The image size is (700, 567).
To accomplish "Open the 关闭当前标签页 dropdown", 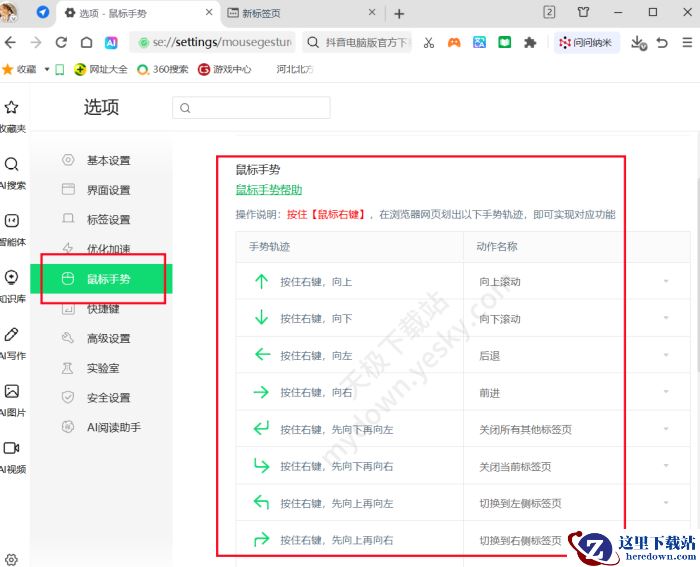I will tap(666, 466).
